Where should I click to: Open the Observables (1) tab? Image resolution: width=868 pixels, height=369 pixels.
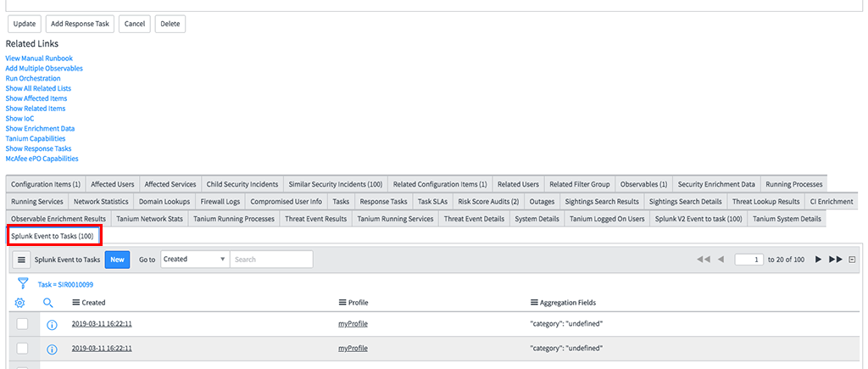644,184
